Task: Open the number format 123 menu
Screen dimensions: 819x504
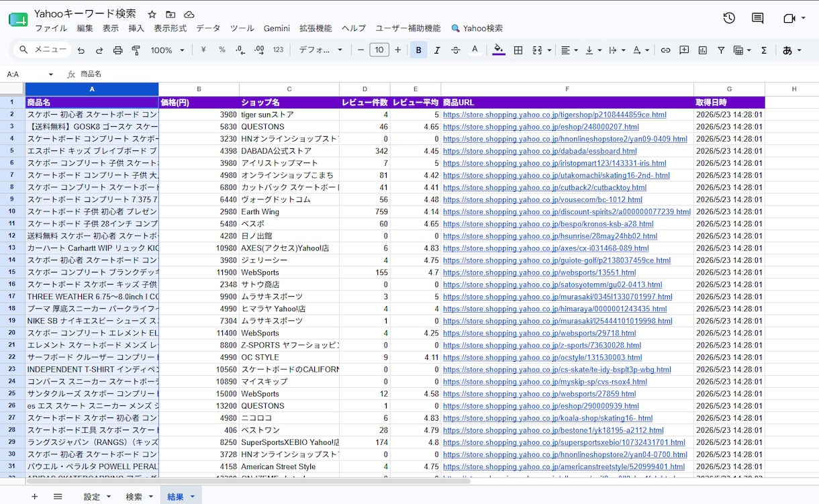Action: click(278, 50)
